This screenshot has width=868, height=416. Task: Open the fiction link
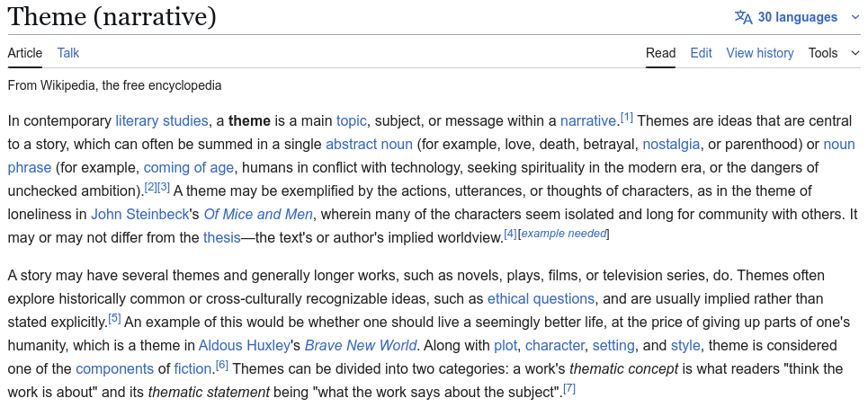(x=192, y=369)
